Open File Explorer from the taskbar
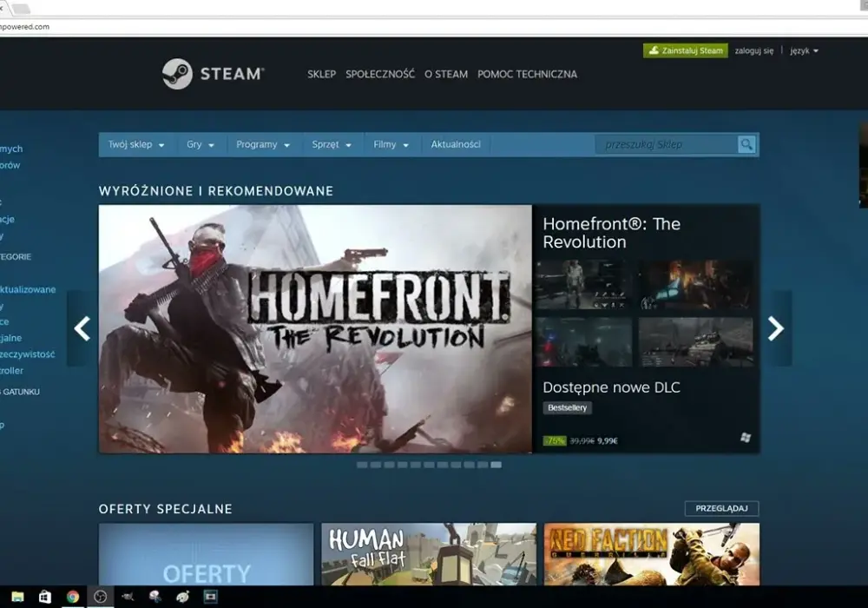868x608 pixels. [x=17, y=597]
